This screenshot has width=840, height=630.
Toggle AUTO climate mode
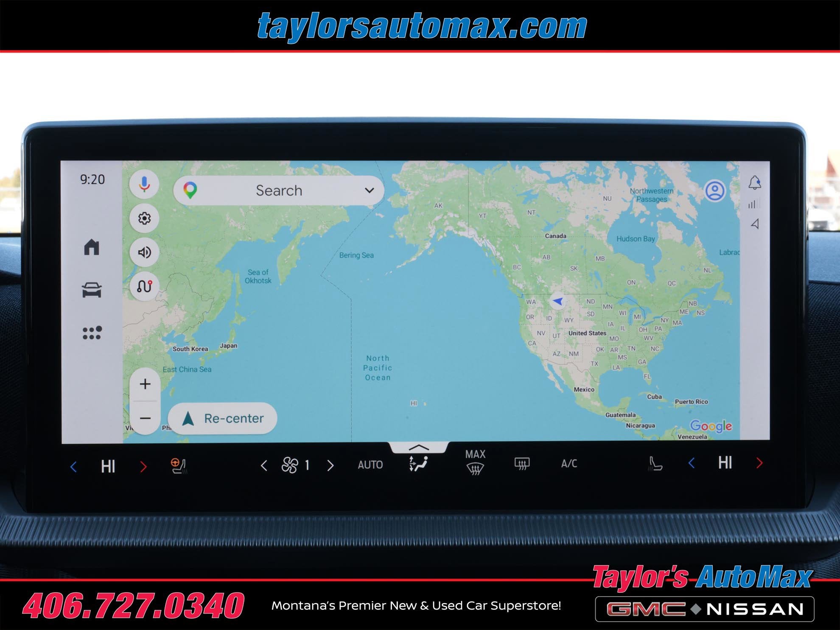(370, 465)
